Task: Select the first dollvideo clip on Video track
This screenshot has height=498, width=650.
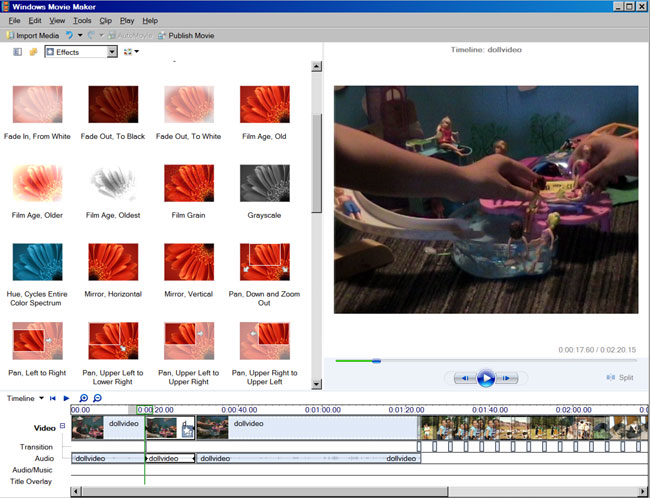Action: click(x=108, y=428)
